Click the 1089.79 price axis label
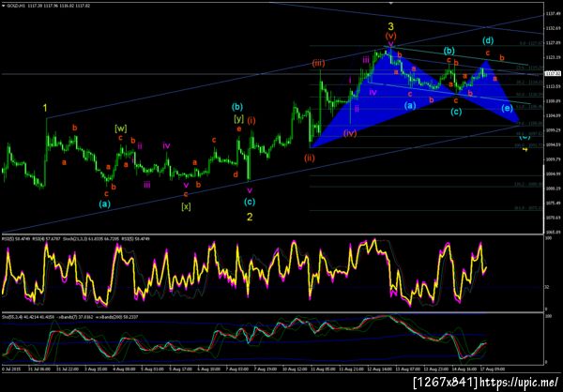 point(553,159)
